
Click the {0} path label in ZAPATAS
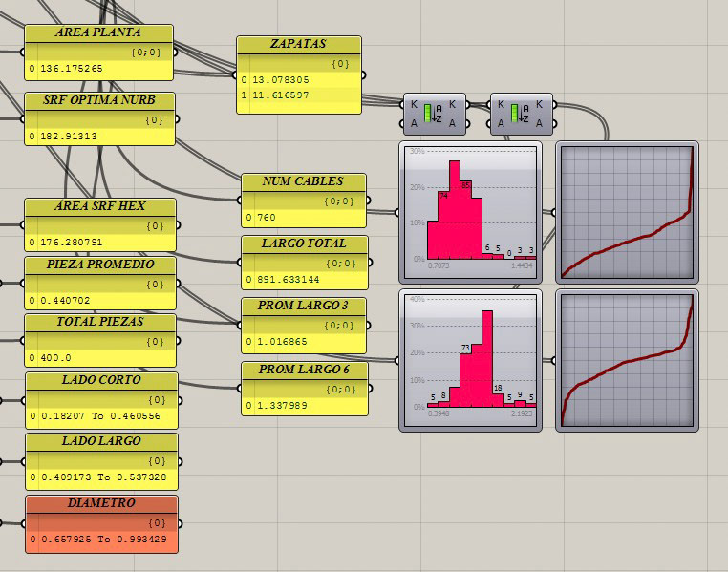(x=340, y=64)
